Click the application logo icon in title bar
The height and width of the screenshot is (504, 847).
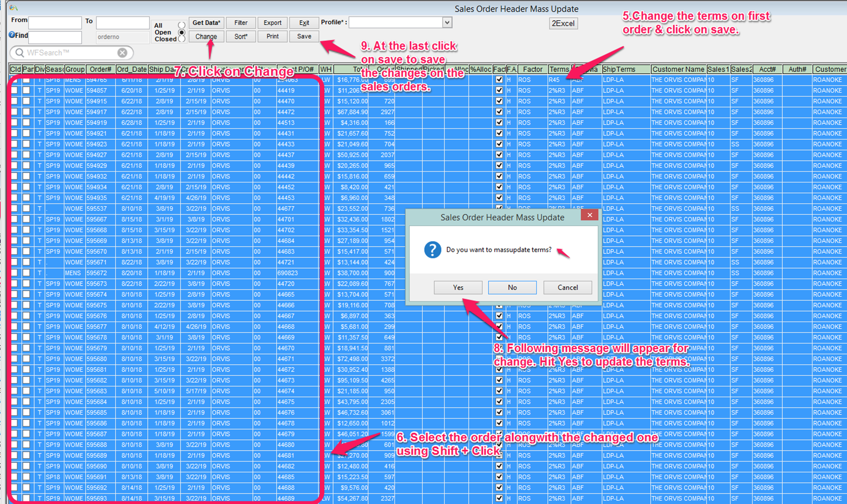pos(13,7)
